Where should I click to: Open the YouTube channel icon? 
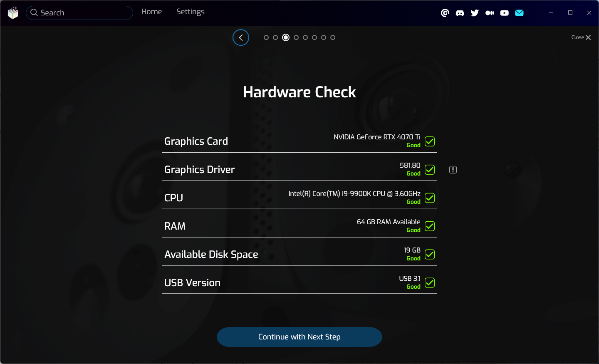(505, 13)
